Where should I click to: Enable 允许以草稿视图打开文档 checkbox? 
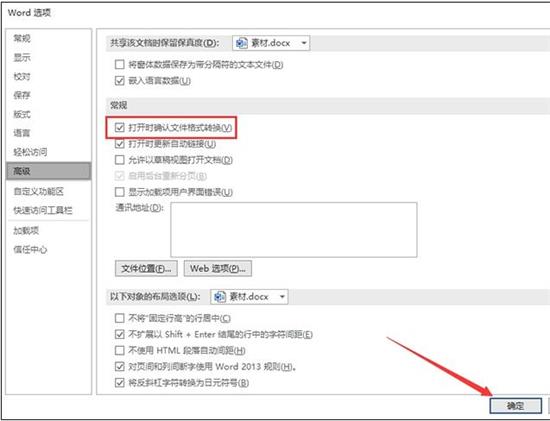click(120, 160)
